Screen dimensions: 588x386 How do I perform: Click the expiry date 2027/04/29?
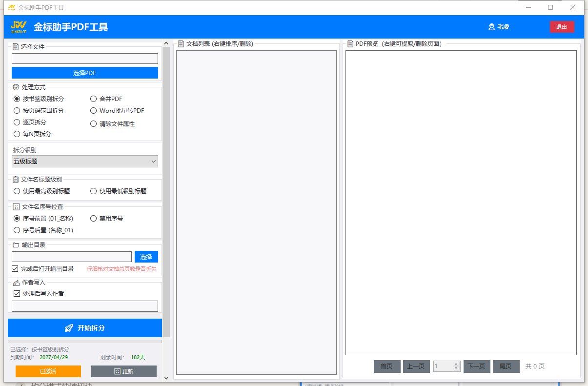53,357
